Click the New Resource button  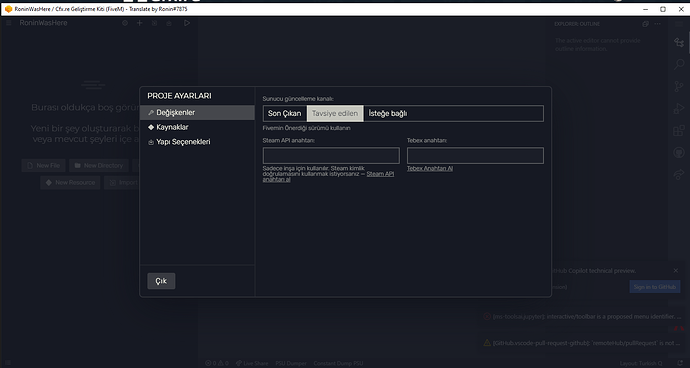(x=70, y=182)
